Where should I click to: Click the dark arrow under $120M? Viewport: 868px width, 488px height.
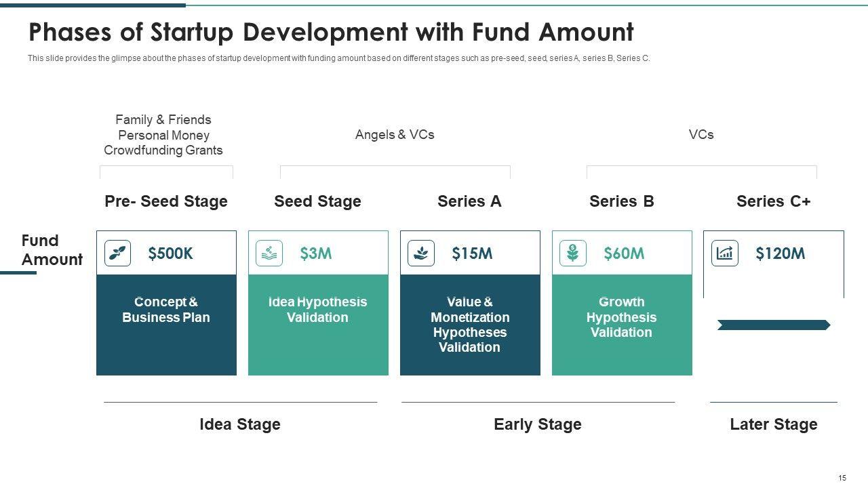click(774, 325)
